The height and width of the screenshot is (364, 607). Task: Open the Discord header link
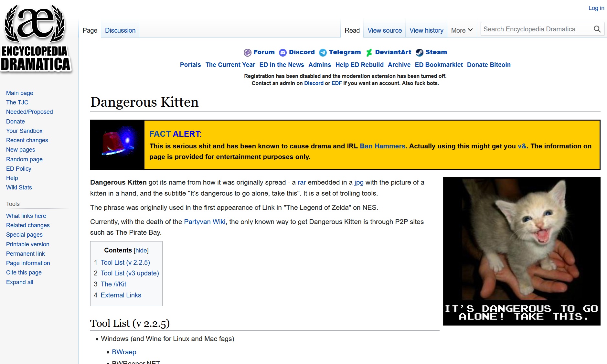coord(302,52)
